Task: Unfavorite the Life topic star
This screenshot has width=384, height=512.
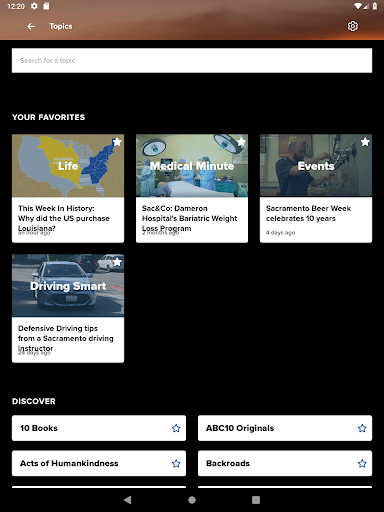Action: coord(117,142)
